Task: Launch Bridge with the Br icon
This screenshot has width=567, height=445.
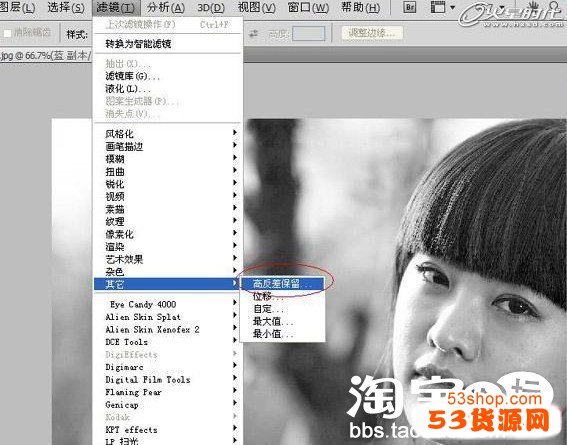Action: click(x=410, y=7)
